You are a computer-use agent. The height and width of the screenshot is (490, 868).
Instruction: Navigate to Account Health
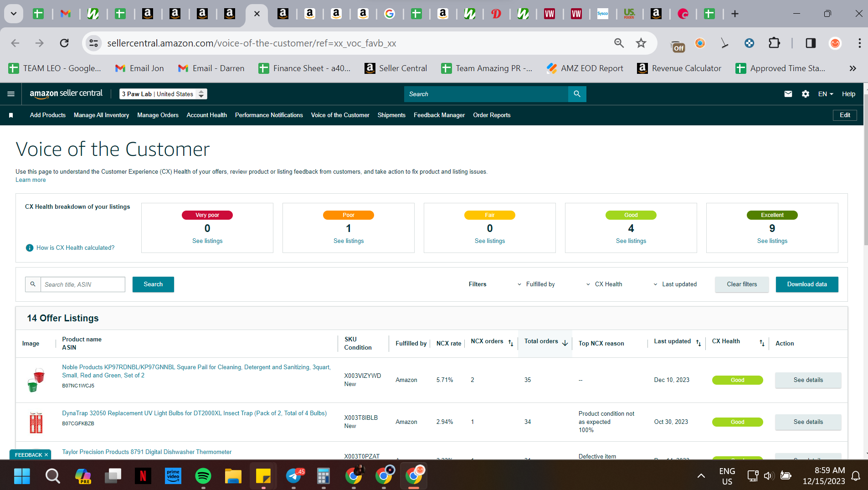pyautogui.click(x=206, y=115)
